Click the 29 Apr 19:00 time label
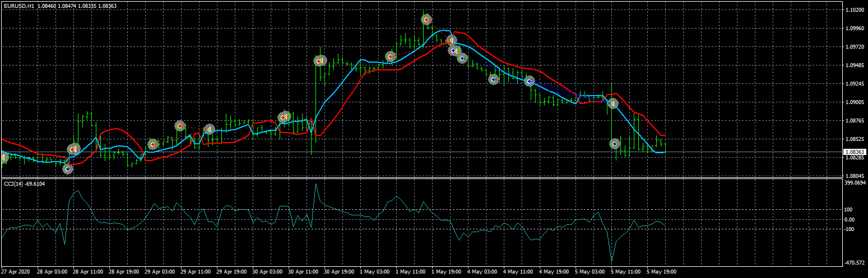Viewport: 868px width, 278px height. pyautogui.click(x=231, y=272)
